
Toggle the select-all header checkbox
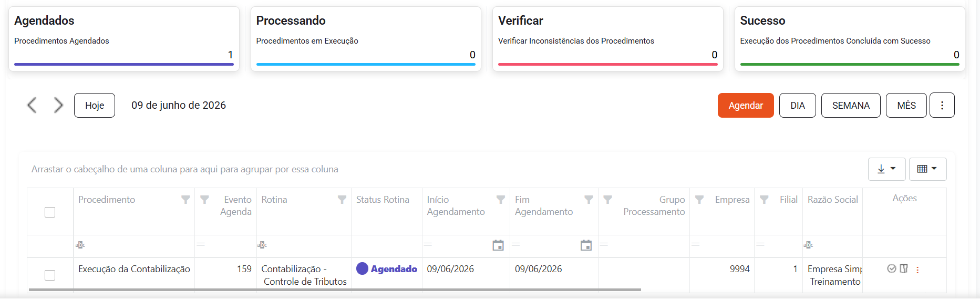click(x=50, y=212)
